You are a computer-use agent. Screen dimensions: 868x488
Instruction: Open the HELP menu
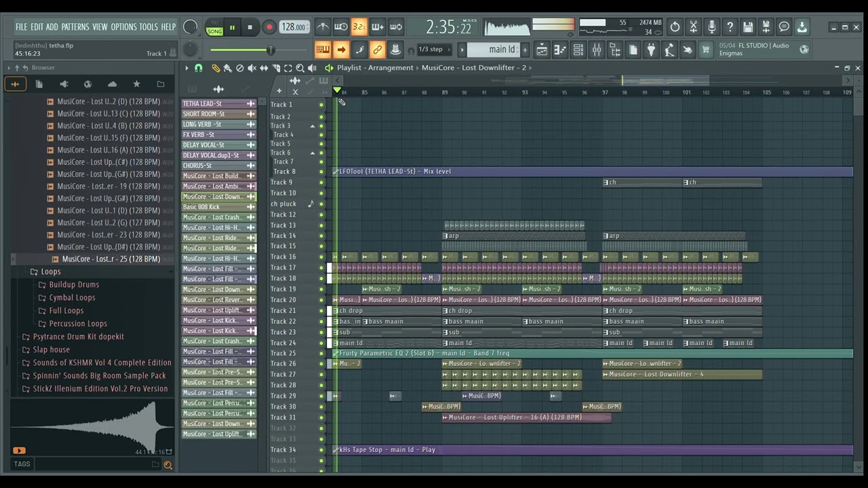click(168, 27)
